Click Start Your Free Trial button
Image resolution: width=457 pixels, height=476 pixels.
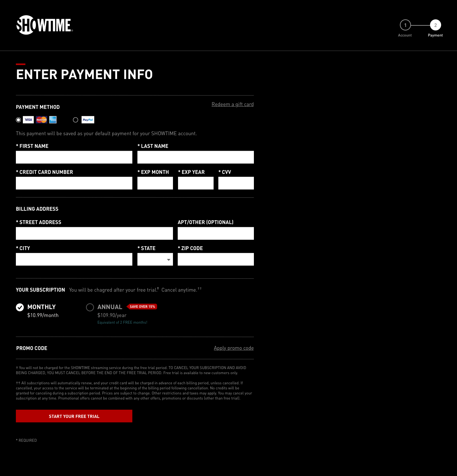74,416
